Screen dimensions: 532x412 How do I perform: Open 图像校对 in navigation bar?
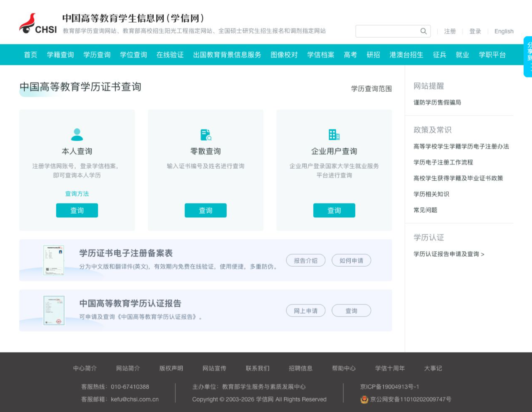coord(284,55)
